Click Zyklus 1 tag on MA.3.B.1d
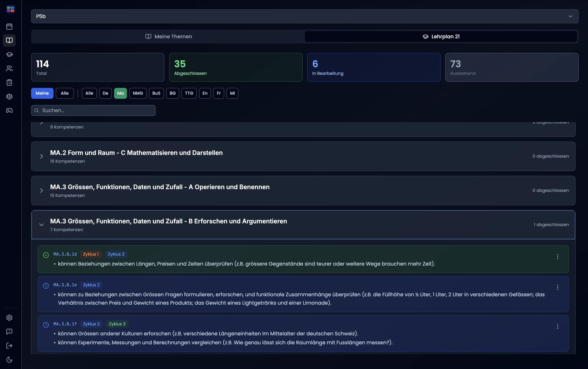This screenshot has height=369, width=588. click(x=91, y=254)
